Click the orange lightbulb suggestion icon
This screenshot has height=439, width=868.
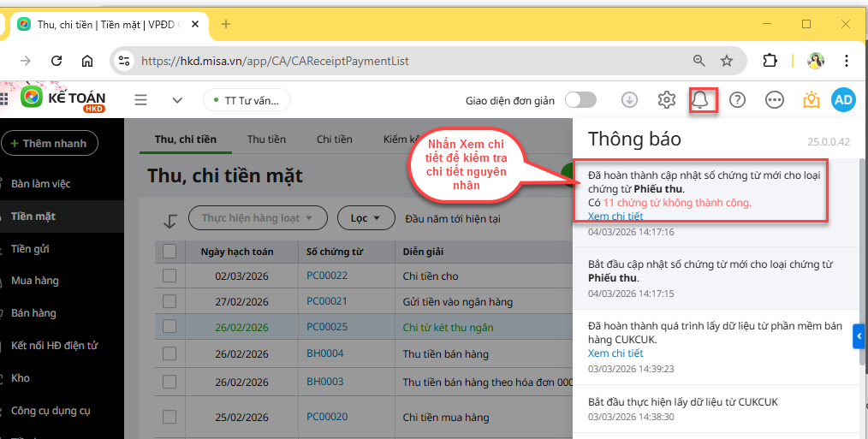pyautogui.click(x=811, y=100)
